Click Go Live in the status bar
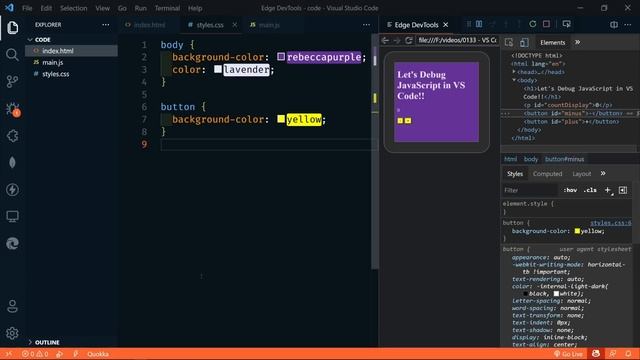 point(568,354)
